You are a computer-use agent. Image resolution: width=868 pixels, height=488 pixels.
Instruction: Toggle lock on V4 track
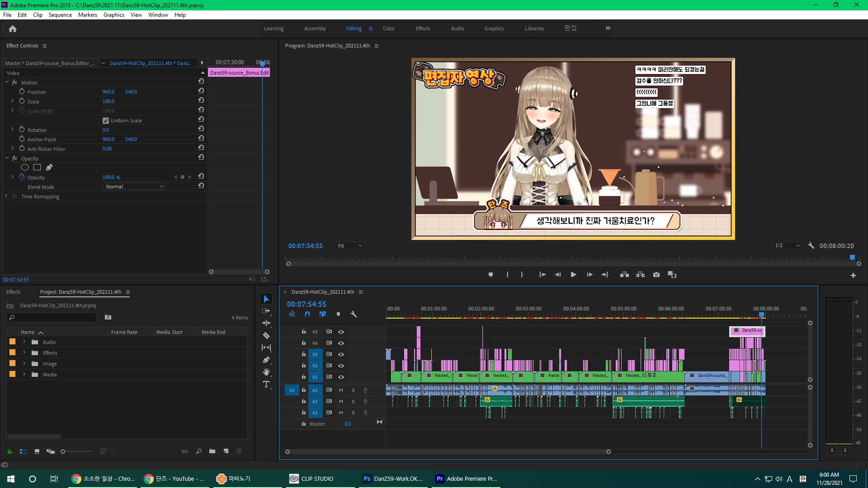click(304, 343)
